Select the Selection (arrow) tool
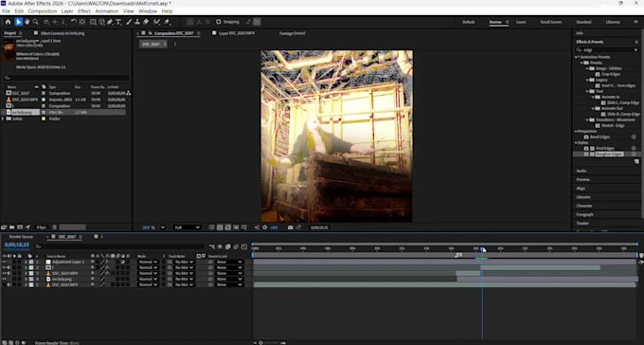The image size is (644, 345). 18,22
